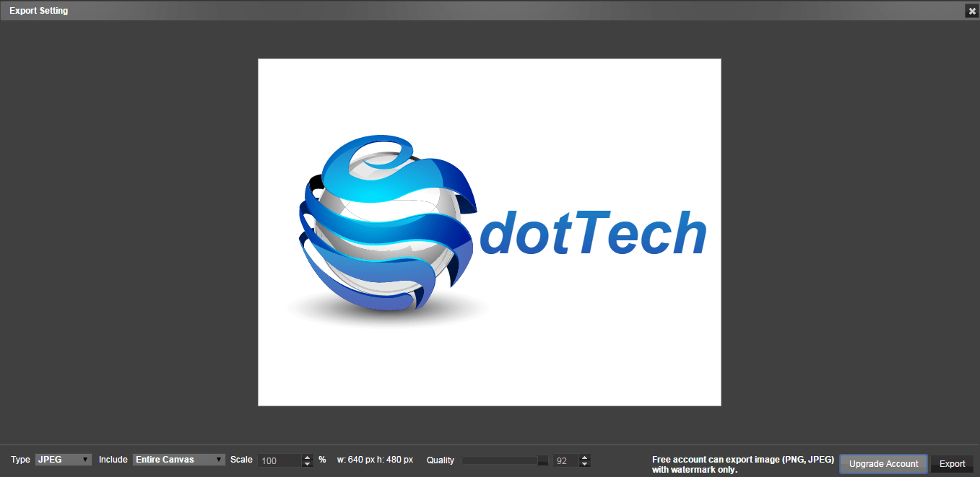Screen dimensions: 980x477
Task: Click the Type label
Action: (19, 460)
